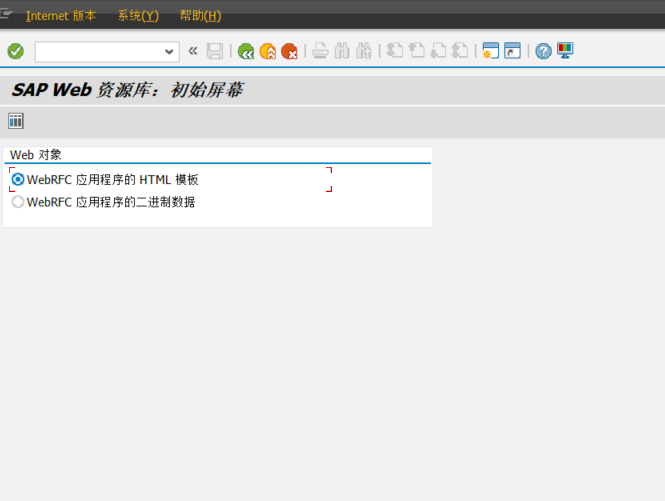Click the Generate shortcut icon
The image size is (665, 501).
[x=512, y=51]
